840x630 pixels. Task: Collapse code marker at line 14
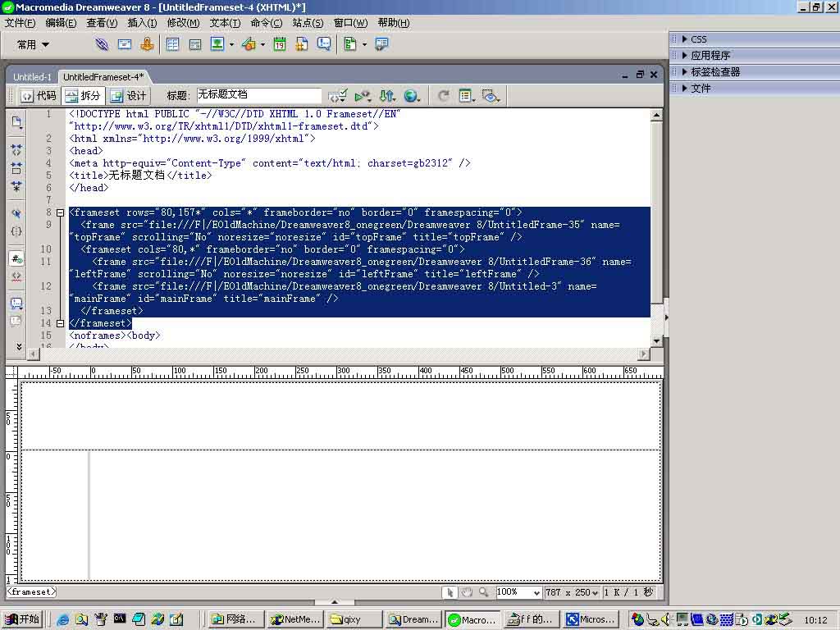[x=60, y=323]
